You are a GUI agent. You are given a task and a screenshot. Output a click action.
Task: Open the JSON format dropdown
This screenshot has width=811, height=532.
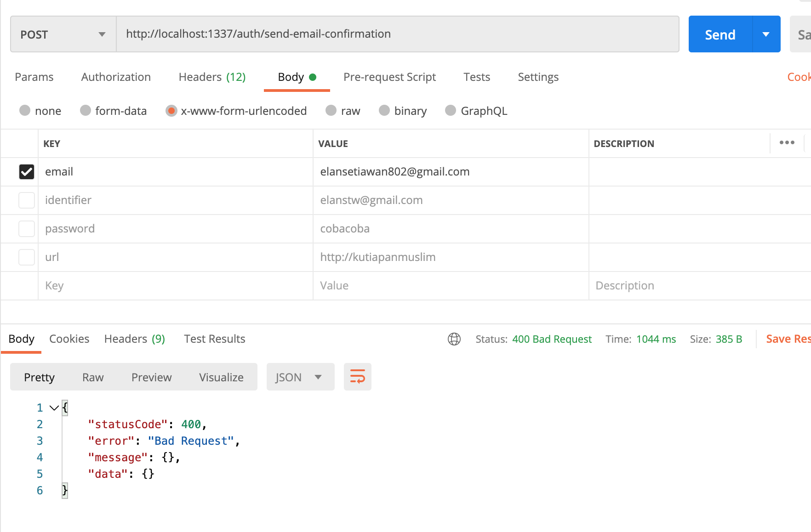(x=300, y=377)
